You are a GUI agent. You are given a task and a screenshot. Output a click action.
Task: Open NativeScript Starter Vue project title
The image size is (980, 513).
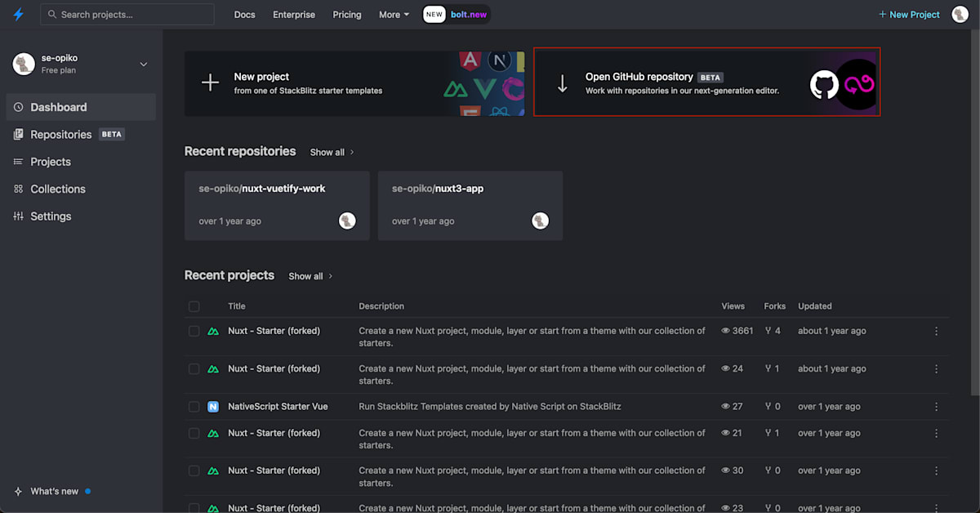coord(278,407)
